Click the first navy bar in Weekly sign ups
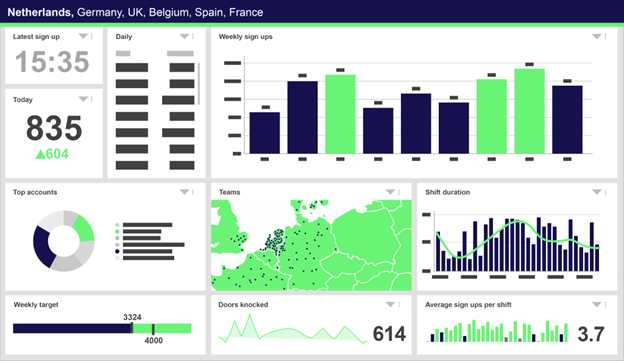Viewport: 624px width, 361px height. pyautogui.click(x=265, y=133)
